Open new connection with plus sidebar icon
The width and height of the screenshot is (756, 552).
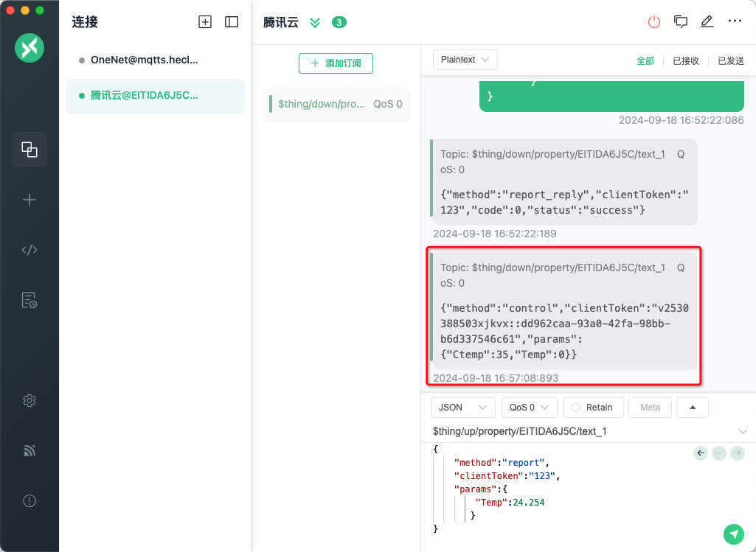[30, 200]
